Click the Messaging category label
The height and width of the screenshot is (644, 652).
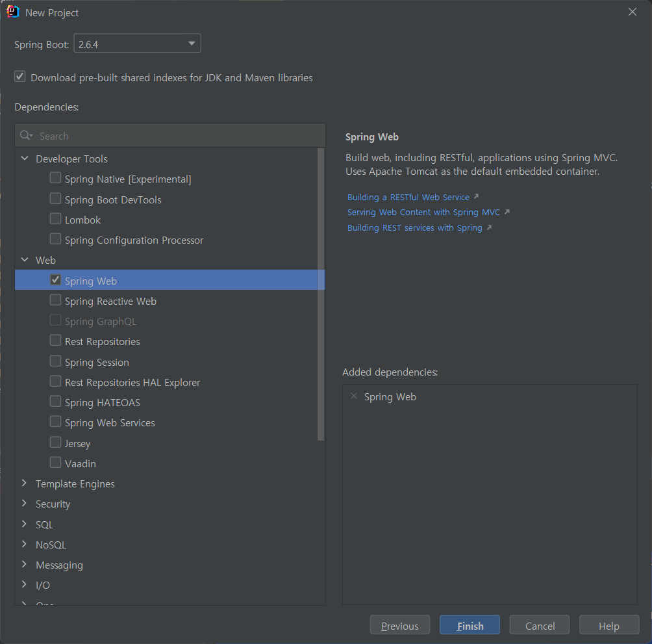[59, 565]
